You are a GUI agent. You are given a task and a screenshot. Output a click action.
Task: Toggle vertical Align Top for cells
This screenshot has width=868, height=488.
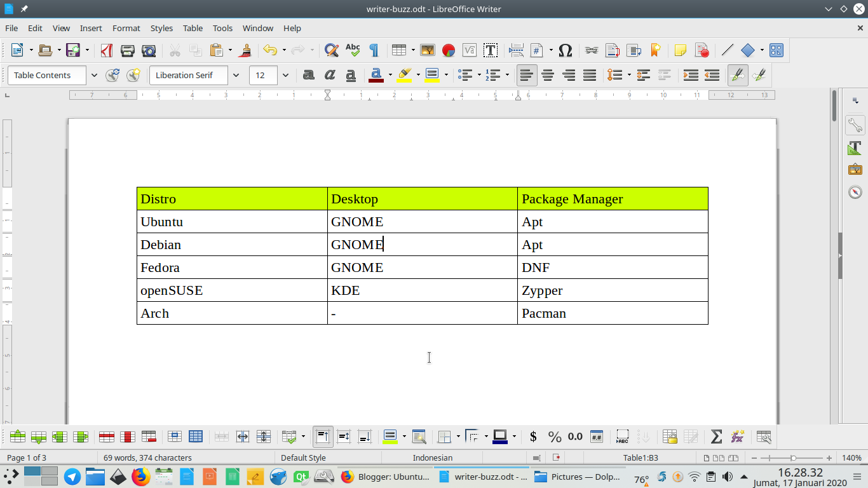tap(323, 437)
